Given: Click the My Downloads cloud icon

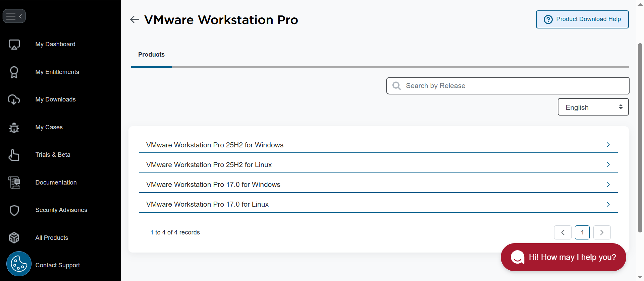Looking at the screenshot, I should click(14, 99).
